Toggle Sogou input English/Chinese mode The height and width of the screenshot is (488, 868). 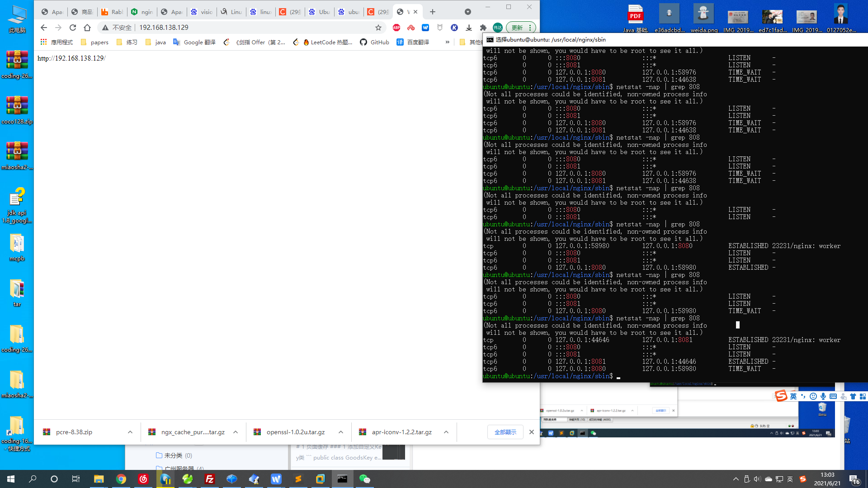click(x=793, y=396)
